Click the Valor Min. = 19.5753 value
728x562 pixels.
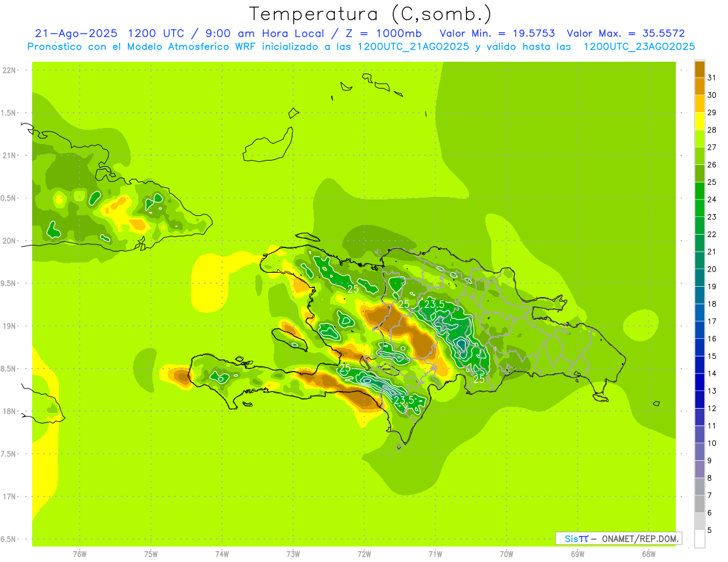coord(496,33)
